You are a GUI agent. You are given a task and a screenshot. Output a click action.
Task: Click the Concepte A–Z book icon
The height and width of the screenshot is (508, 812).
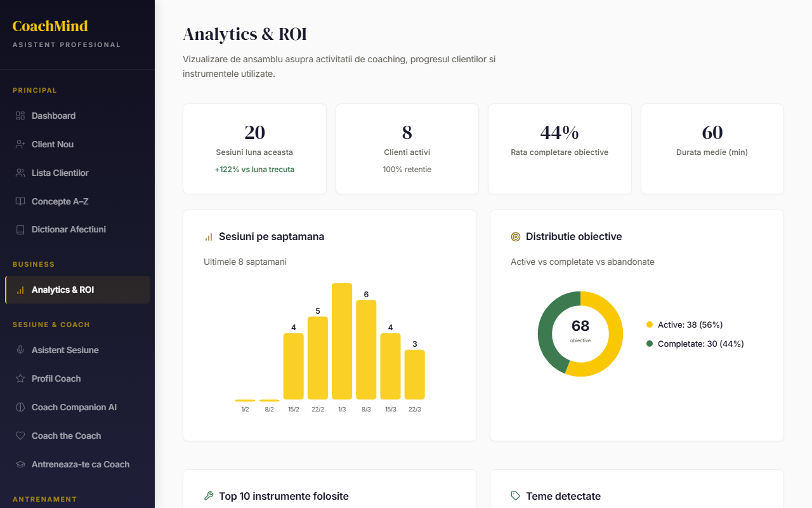coord(20,201)
